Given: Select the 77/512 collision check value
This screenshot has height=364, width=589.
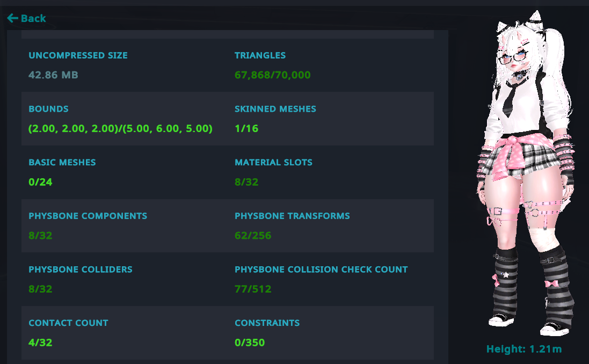Looking at the screenshot, I should (x=253, y=289).
